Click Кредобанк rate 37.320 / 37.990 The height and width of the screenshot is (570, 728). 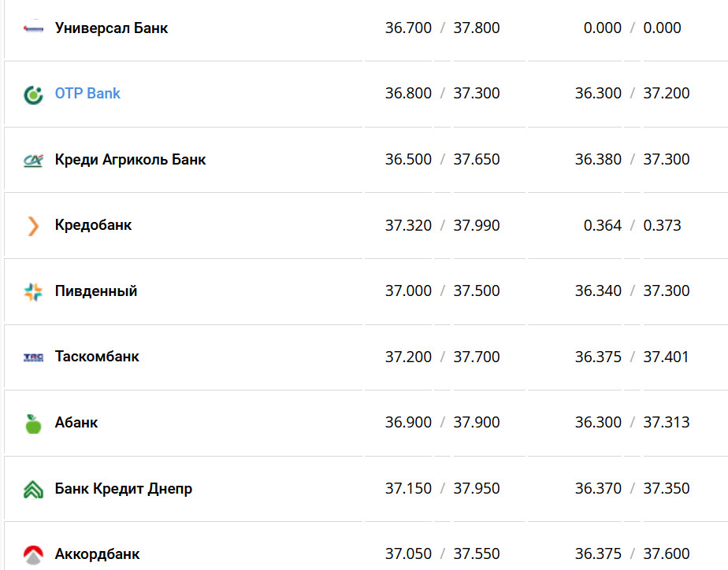coord(442,225)
